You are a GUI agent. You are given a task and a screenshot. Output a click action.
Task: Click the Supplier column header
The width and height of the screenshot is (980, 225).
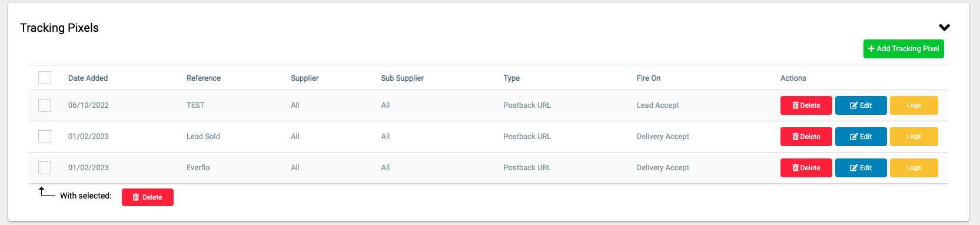[304, 78]
